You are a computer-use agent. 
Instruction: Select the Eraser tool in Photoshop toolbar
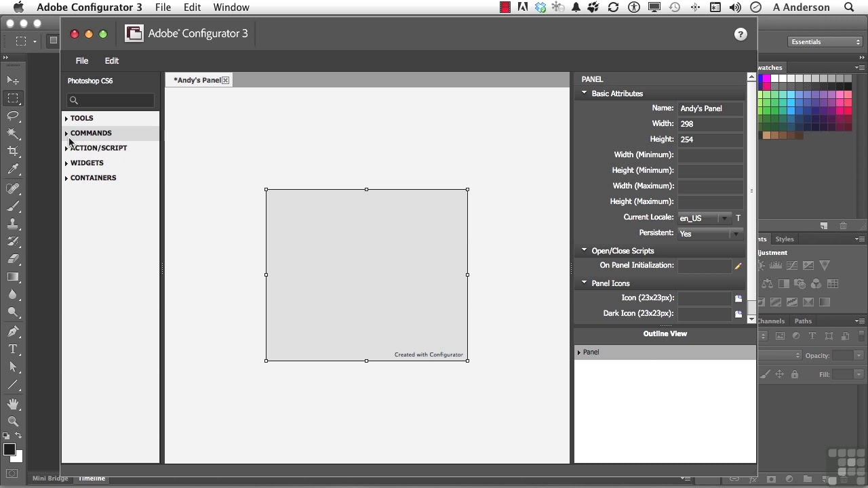point(13,259)
